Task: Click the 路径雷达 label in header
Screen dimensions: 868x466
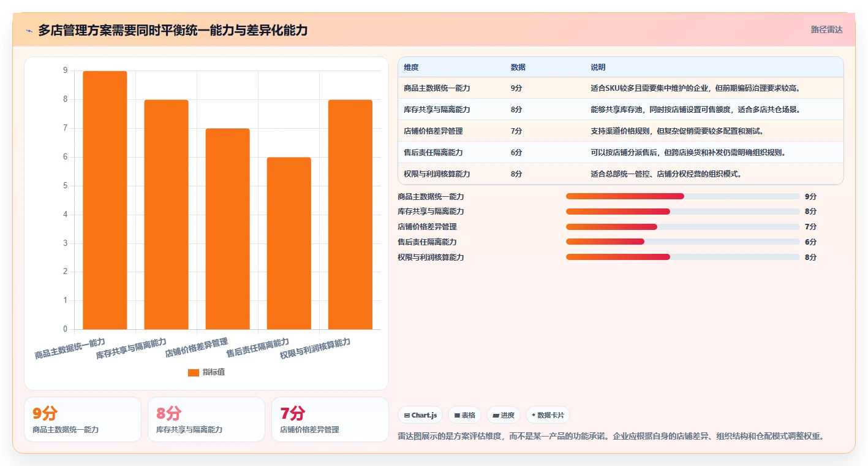Action: 827,29
